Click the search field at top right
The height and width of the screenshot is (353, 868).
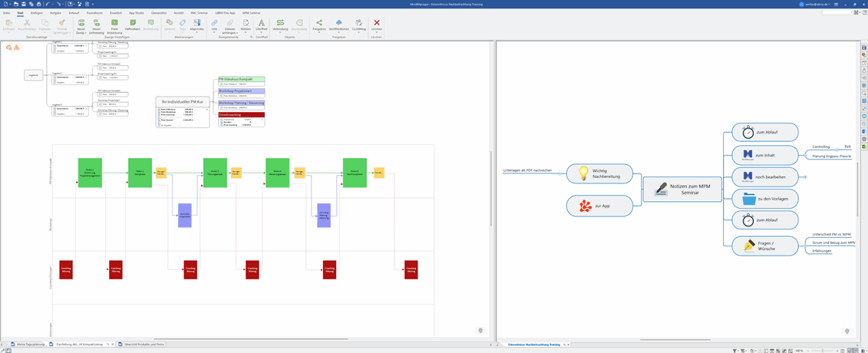pos(836,12)
